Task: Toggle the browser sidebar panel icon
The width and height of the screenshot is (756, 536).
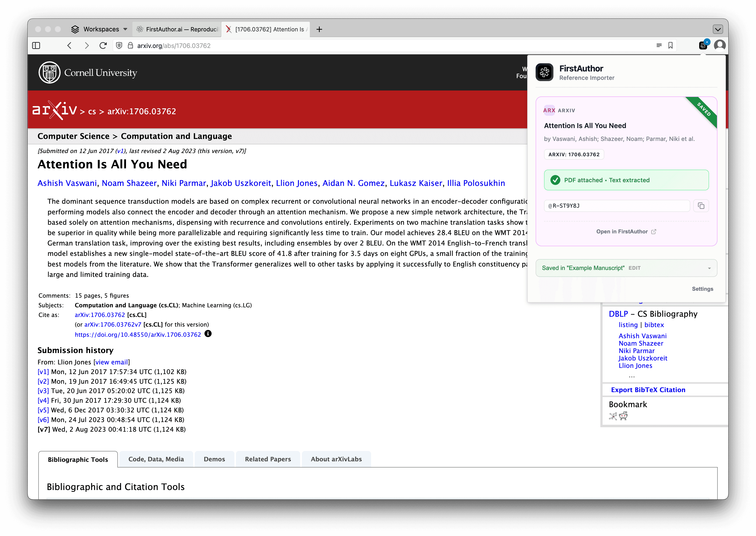Action: pos(36,45)
